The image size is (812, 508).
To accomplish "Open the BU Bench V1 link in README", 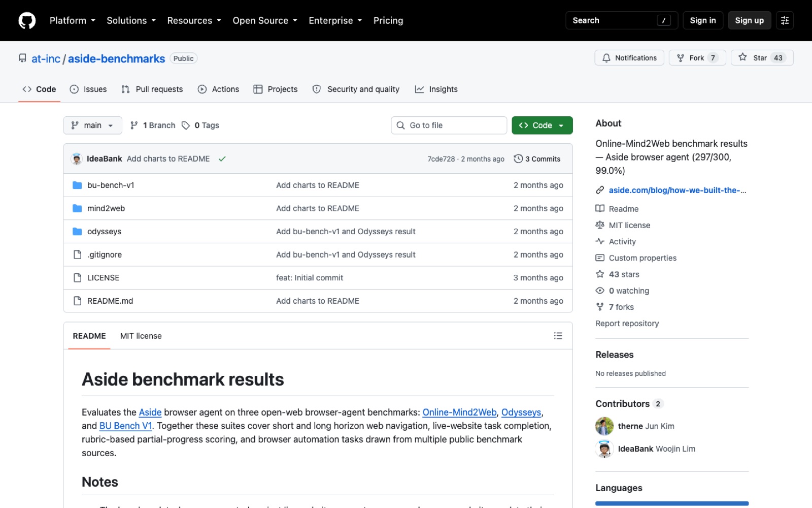I will (x=125, y=426).
